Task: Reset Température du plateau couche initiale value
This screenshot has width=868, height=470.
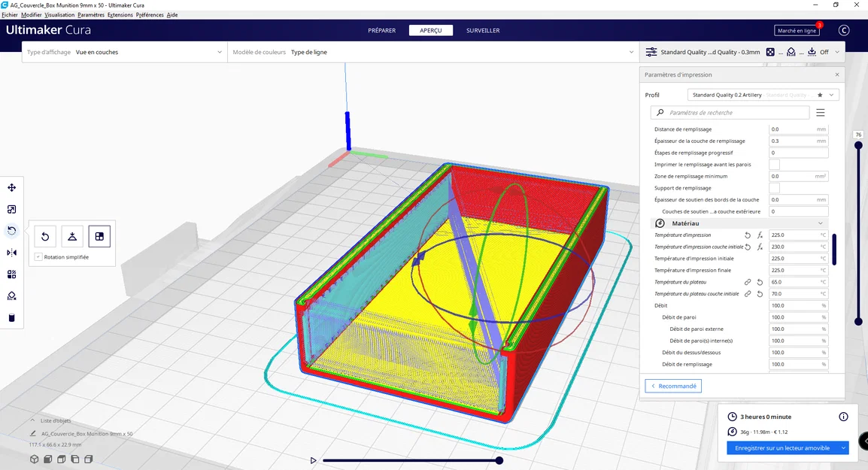Action: [x=760, y=294]
